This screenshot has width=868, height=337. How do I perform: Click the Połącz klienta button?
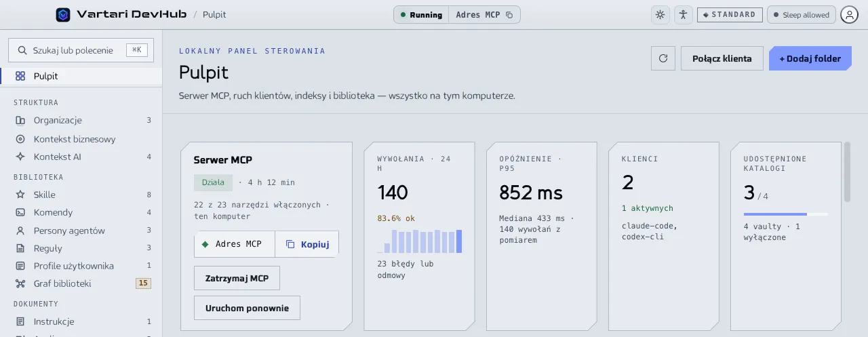pyautogui.click(x=722, y=58)
